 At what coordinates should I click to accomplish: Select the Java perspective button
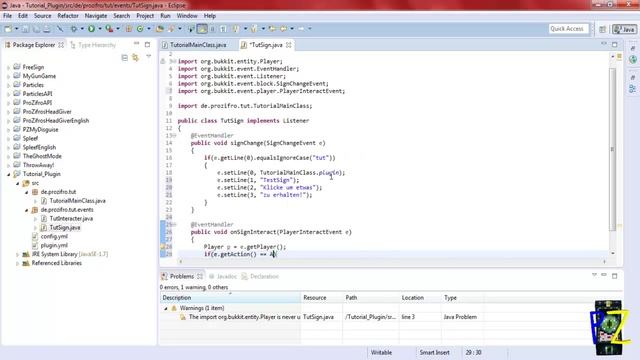624,29
